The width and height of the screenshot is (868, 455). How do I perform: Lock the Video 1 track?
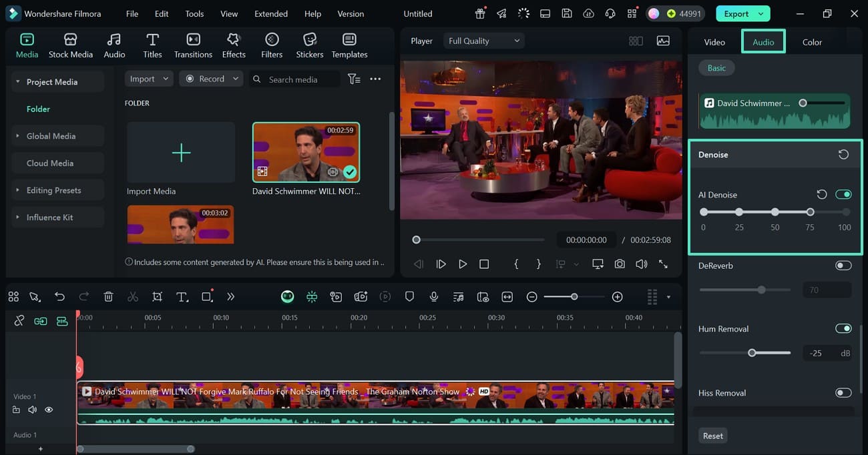[x=16, y=410]
